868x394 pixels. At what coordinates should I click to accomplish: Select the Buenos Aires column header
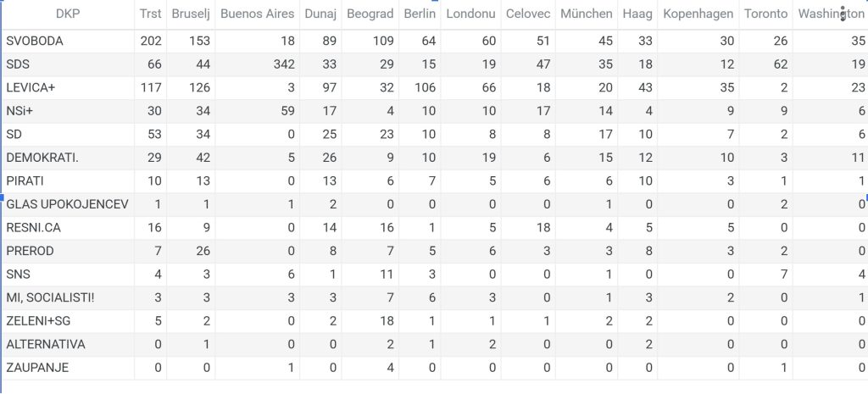[258, 14]
